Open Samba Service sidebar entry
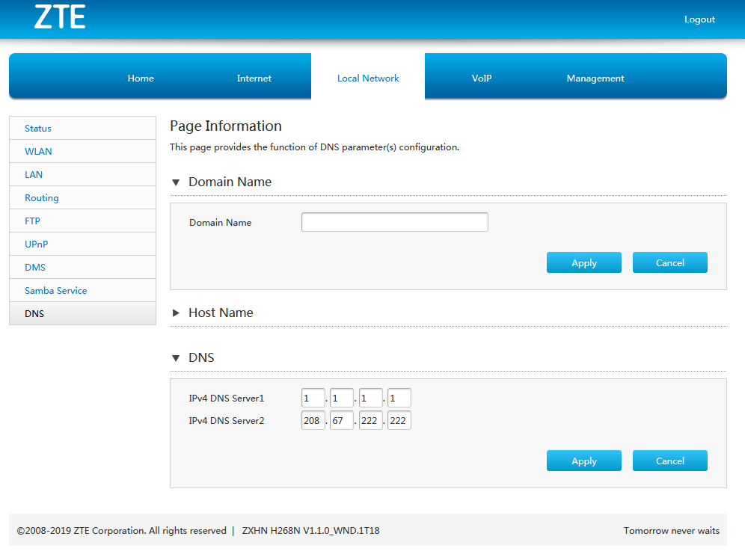Screen dimensions: 745x560 [83, 291]
